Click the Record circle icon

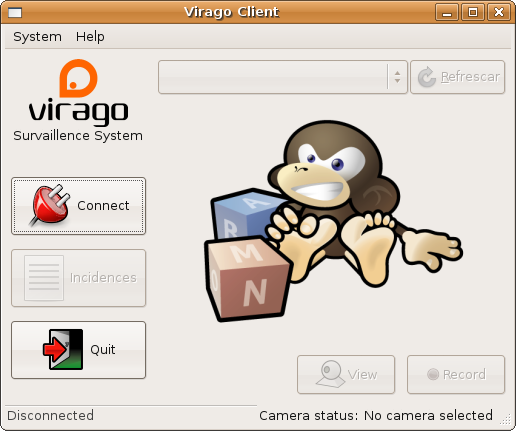click(x=433, y=374)
